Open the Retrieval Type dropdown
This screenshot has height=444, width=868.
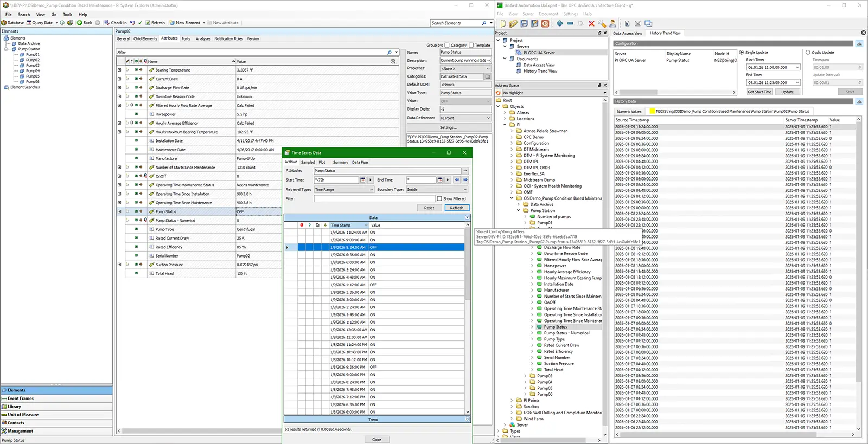[x=344, y=190]
